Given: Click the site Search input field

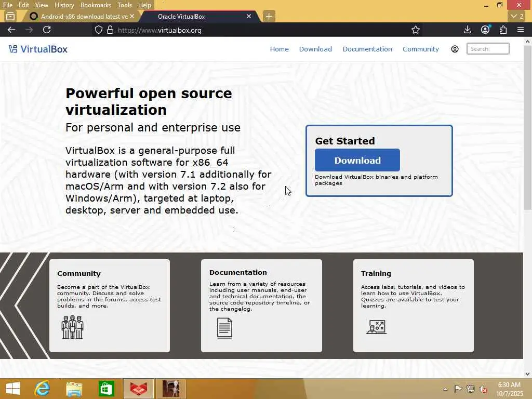Looking at the screenshot, I should 488,49.
